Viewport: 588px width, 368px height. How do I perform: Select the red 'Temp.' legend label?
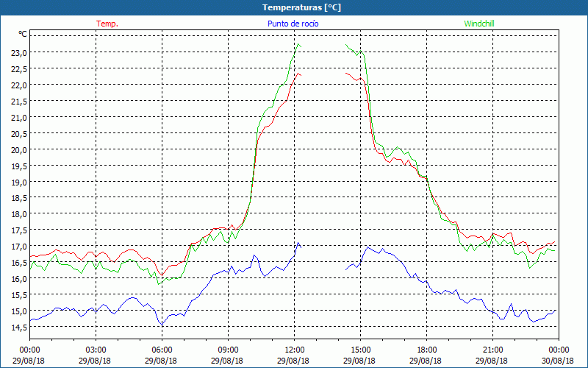click(x=107, y=24)
